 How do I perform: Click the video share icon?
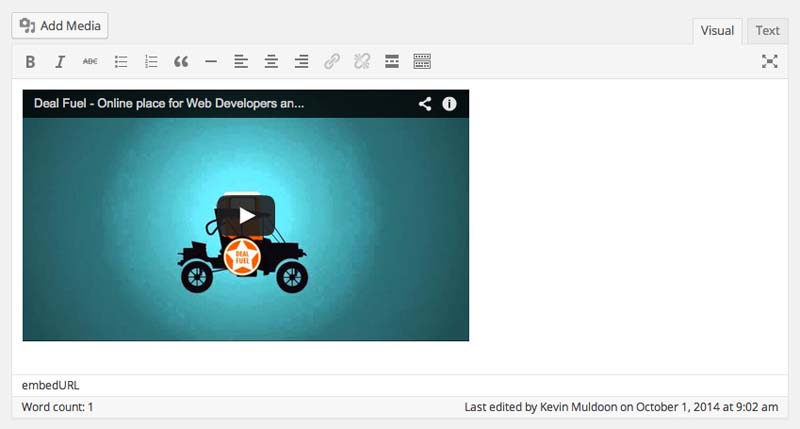click(425, 104)
